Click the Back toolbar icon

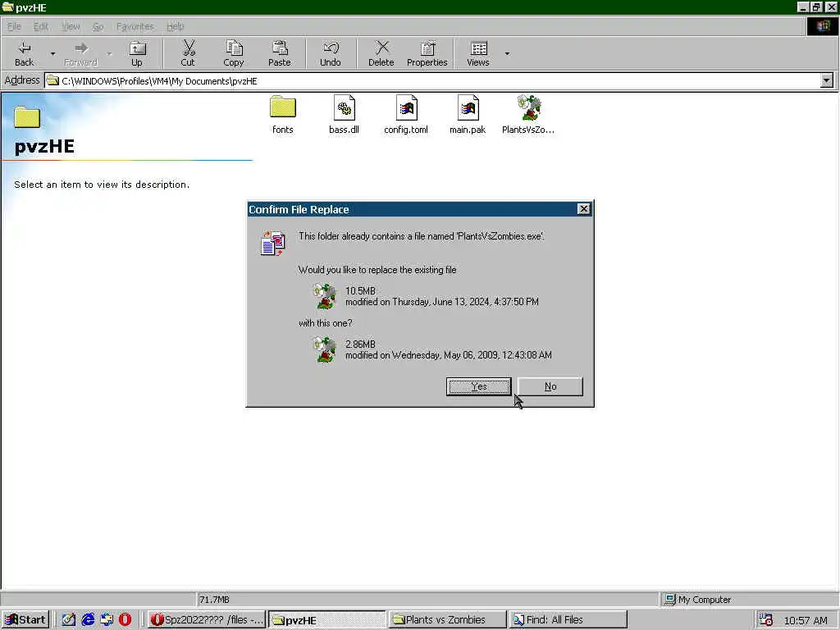[24, 53]
